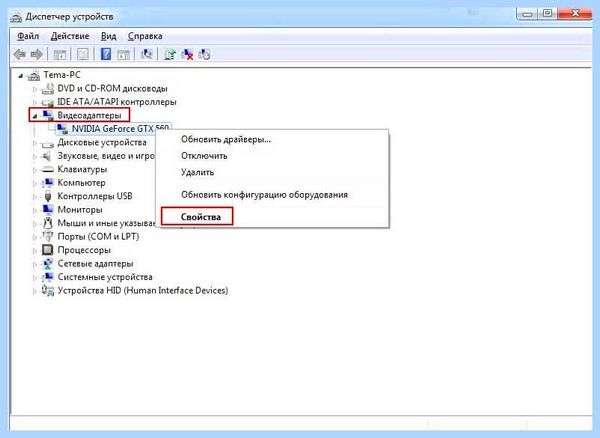Click the Компьютер category icon
The width and height of the screenshot is (600, 438).
click(48, 183)
